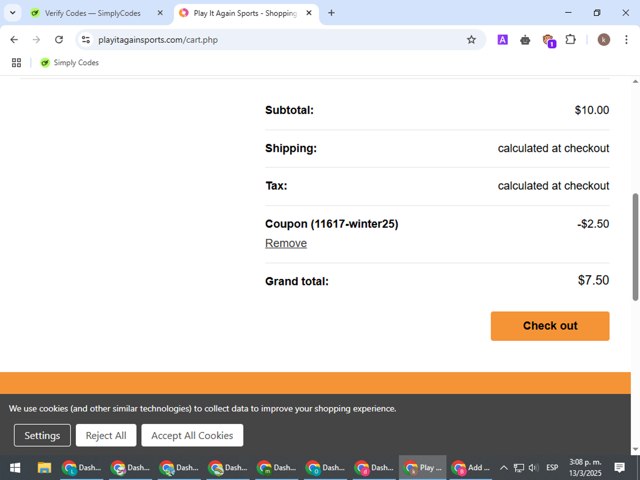This screenshot has height=480, width=640.
Task: Switch to the Add... Chrome taskbar window
Action: click(471, 468)
